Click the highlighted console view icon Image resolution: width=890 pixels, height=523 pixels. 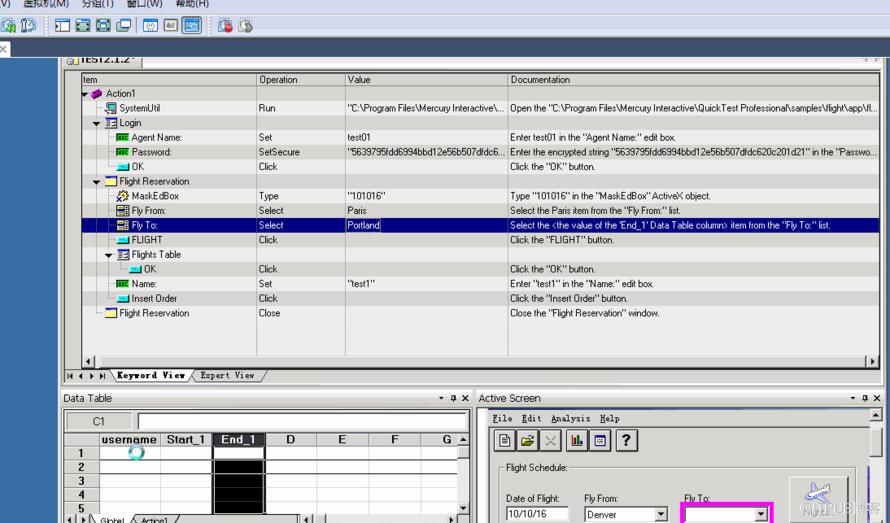pos(192,26)
